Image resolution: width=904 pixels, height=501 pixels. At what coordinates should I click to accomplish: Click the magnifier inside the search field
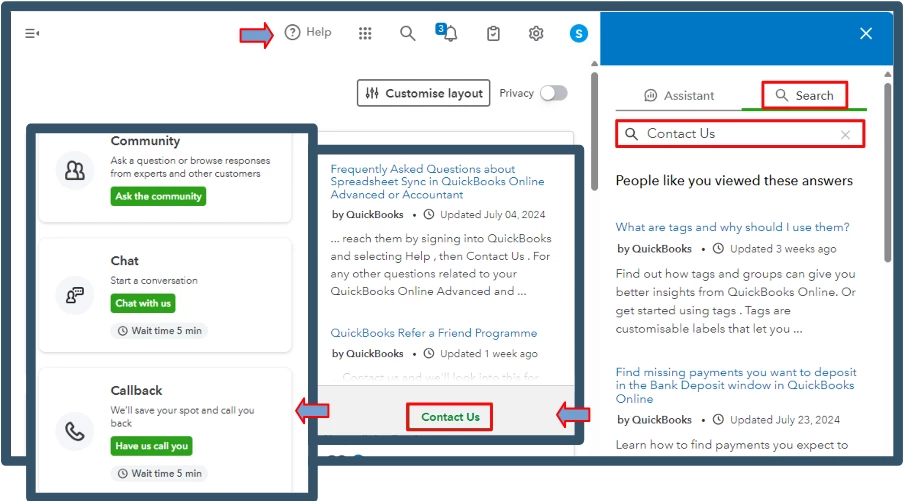[x=631, y=134]
